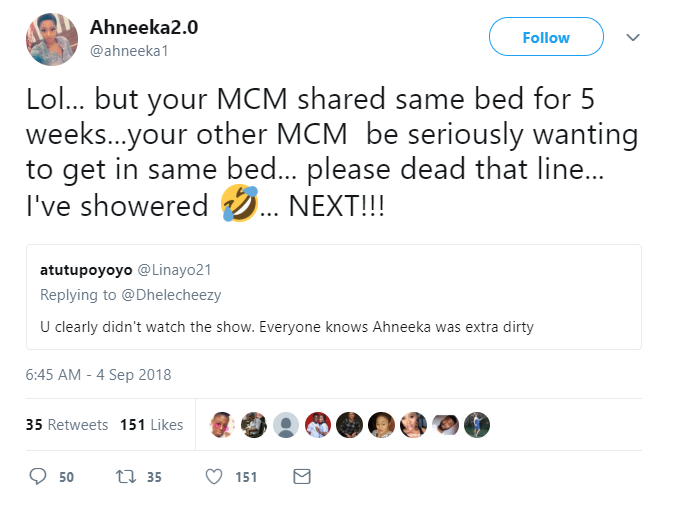Open the Ahneeka2.0 display name link
Image resolution: width=674 pixels, height=518 pixels.
144,27
